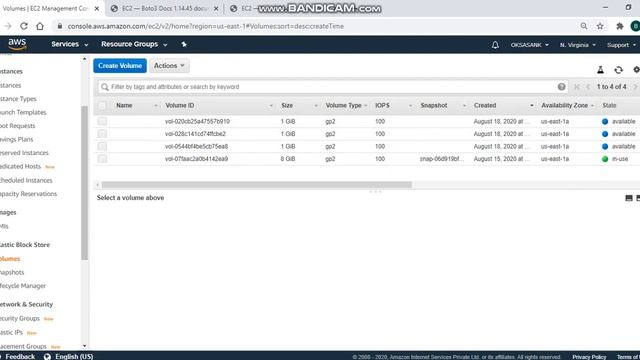Click the experiments flask icon
This screenshot has width=640, height=360.
coord(600,70)
